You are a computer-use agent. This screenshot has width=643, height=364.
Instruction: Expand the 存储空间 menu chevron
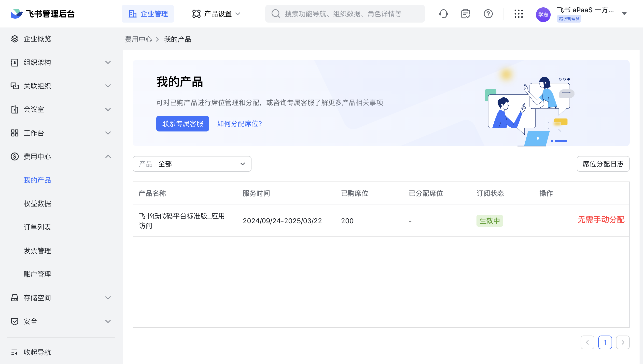(108, 298)
